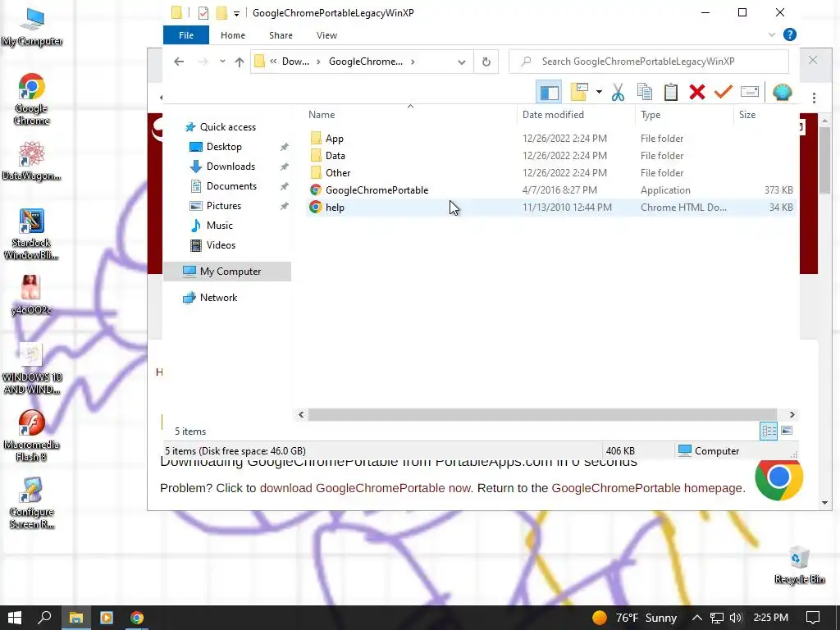This screenshot has width=840, height=630.
Task: Expand folder options toolbar dropdown arrow
Action: click(599, 92)
